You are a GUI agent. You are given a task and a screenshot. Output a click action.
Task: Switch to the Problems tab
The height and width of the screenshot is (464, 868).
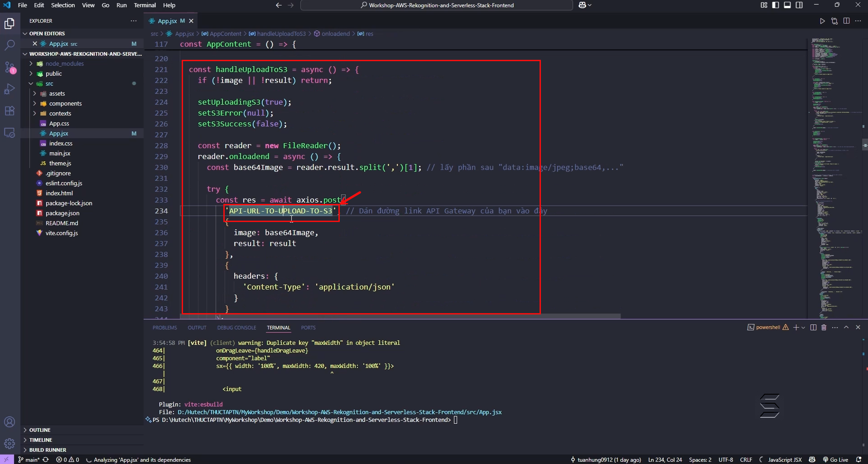(x=165, y=328)
